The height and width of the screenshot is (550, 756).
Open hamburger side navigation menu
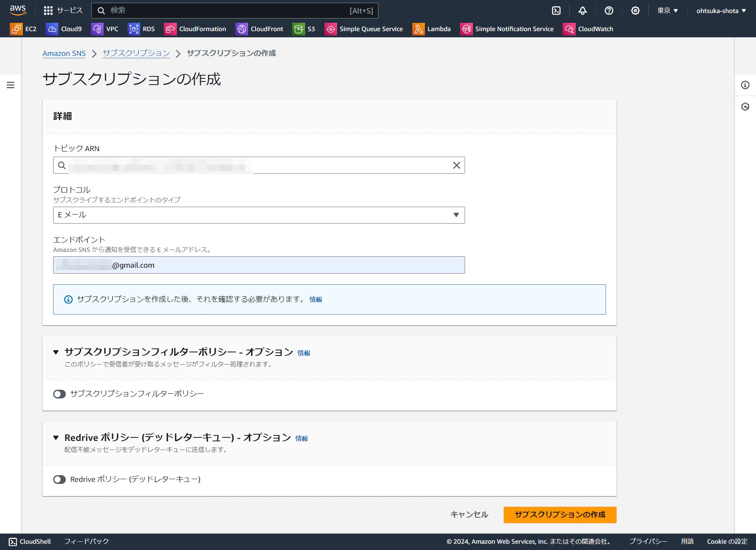coord(11,85)
